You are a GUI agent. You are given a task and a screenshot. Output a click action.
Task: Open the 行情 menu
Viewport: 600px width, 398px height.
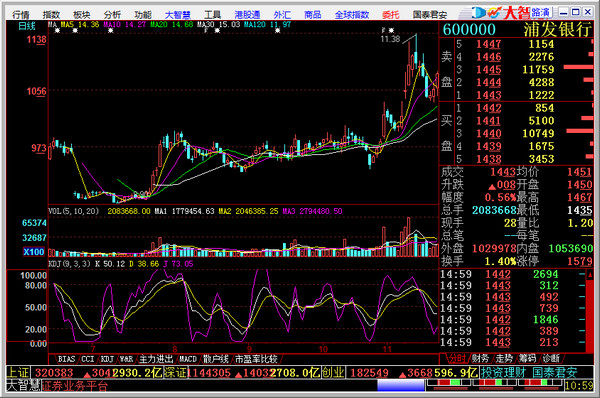21,15
